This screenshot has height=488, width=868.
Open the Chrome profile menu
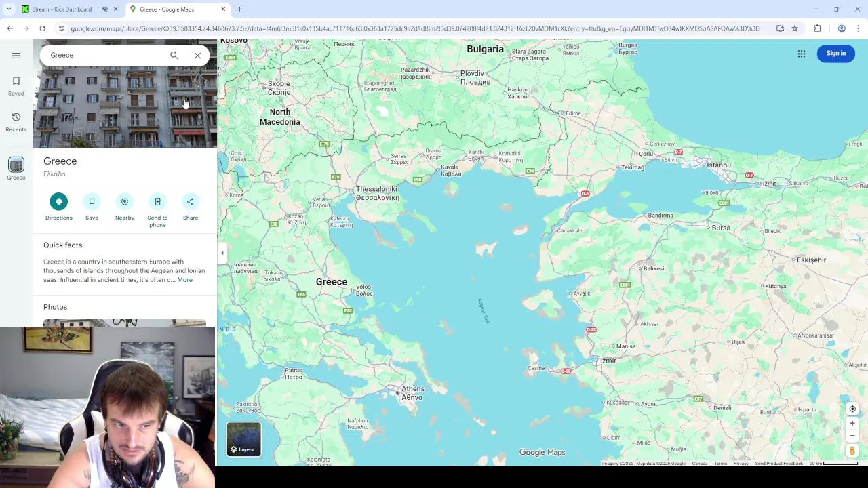click(842, 28)
